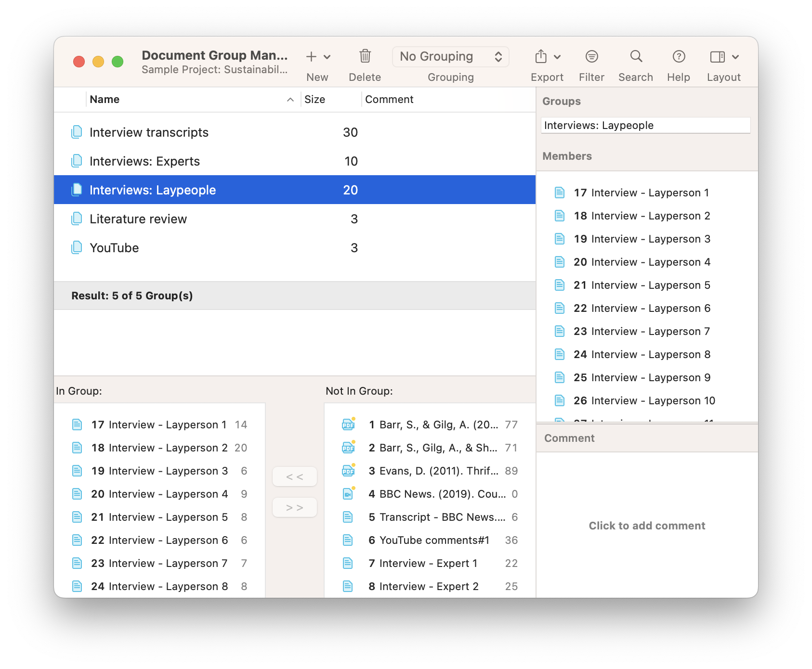
Task: Click the Layout panel icon
Action: (x=717, y=57)
